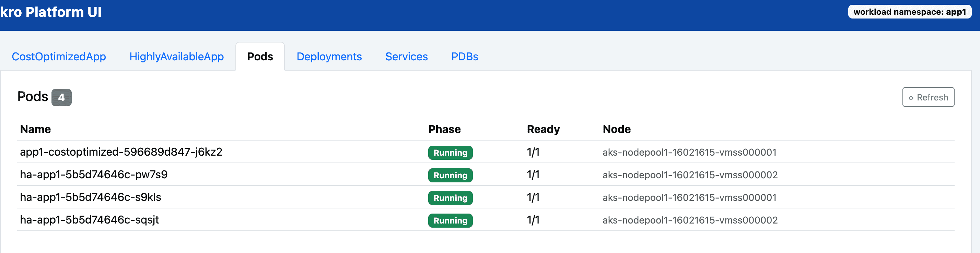Click the pods count badge showing 4

point(61,98)
